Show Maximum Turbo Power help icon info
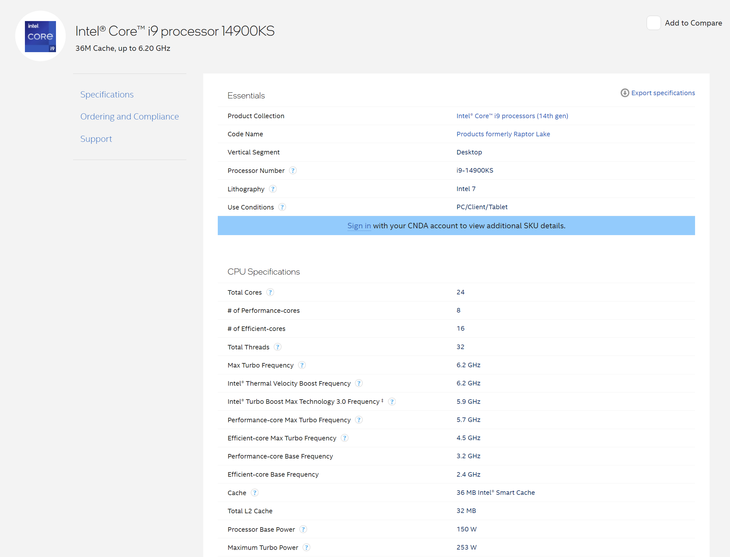Screen dimensions: 730x557 (307, 548)
